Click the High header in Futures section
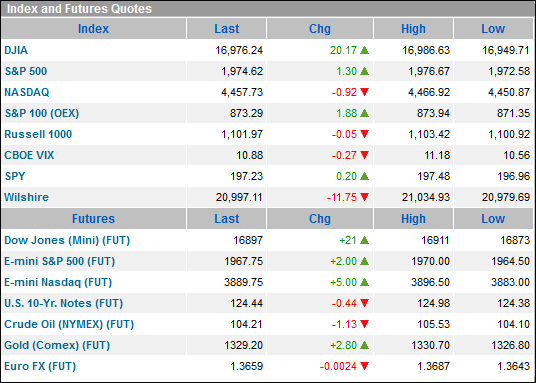536x383 pixels. (x=413, y=219)
